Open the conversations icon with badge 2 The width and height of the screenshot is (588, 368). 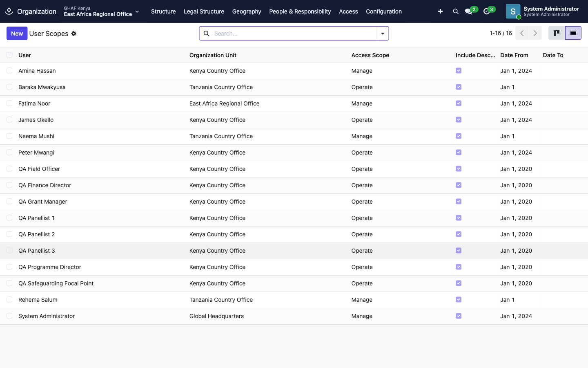click(x=469, y=11)
